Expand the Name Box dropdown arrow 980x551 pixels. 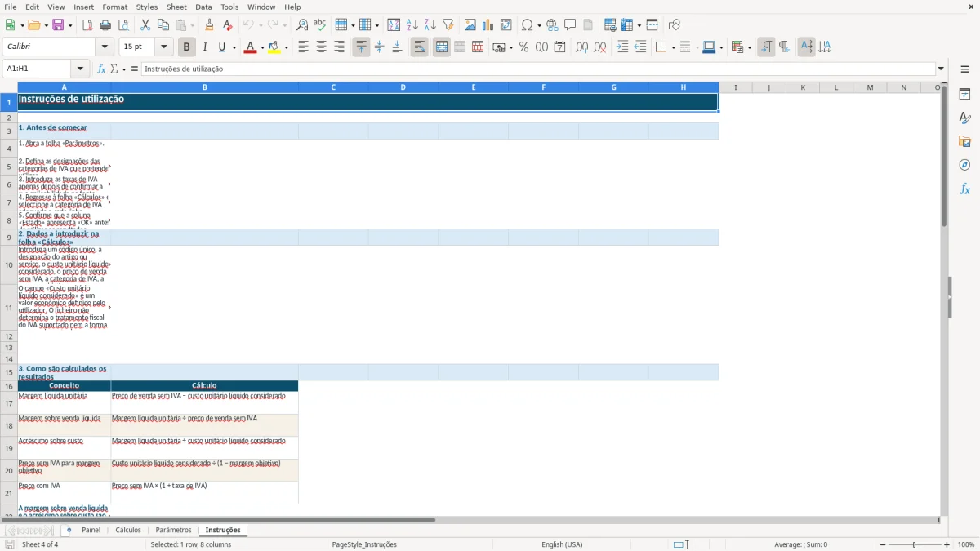(x=80, y=69)
